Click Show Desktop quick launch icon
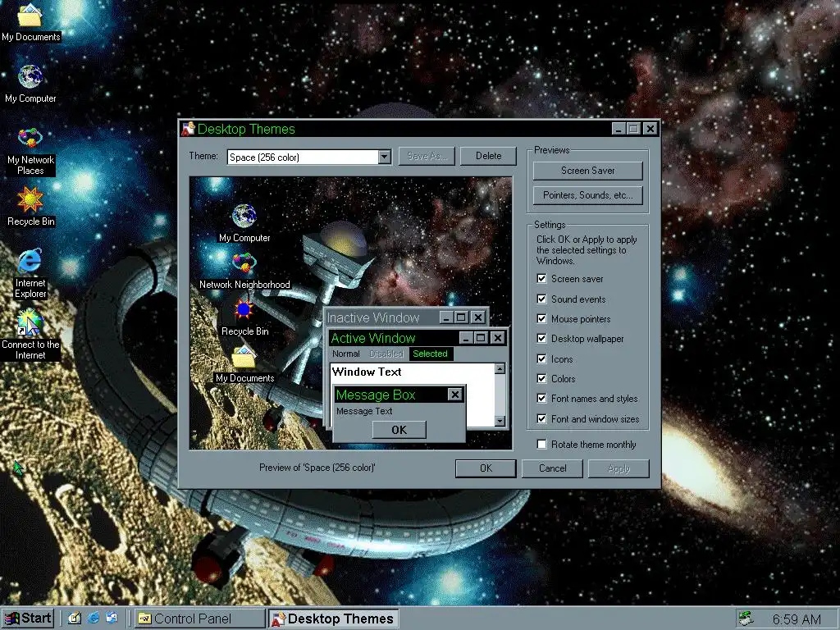Image resolution: width=840 pixels, height=630 pixels. tap(74, 619)
